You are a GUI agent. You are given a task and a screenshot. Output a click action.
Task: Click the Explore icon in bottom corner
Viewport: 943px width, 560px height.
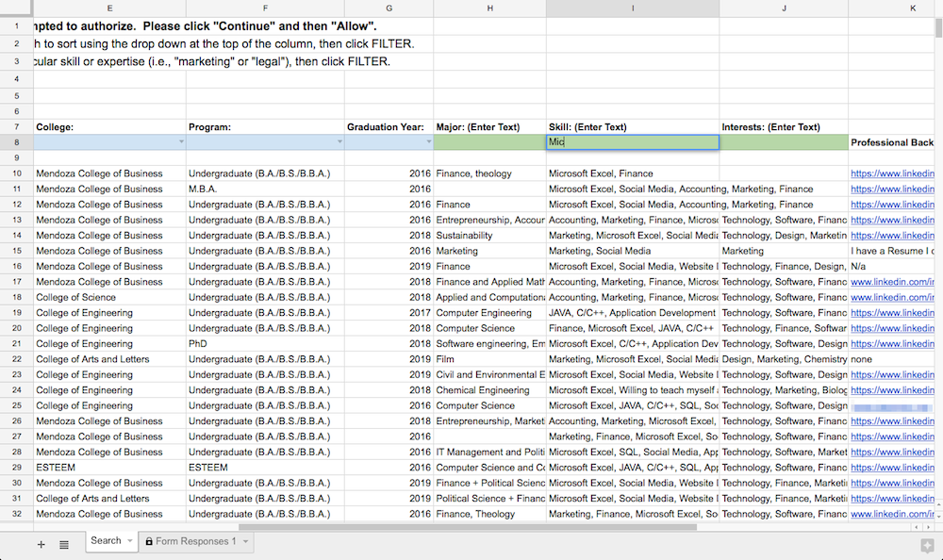point(927,546)
